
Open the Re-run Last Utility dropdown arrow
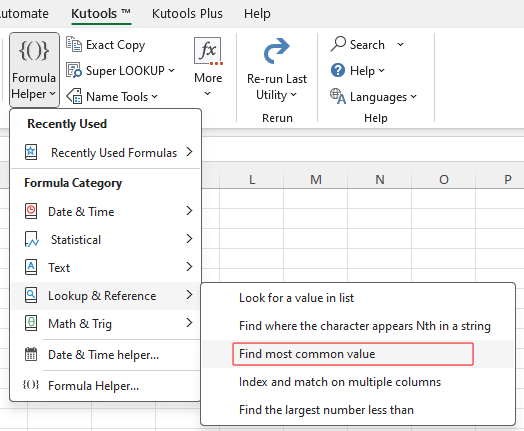pos(293,95)
